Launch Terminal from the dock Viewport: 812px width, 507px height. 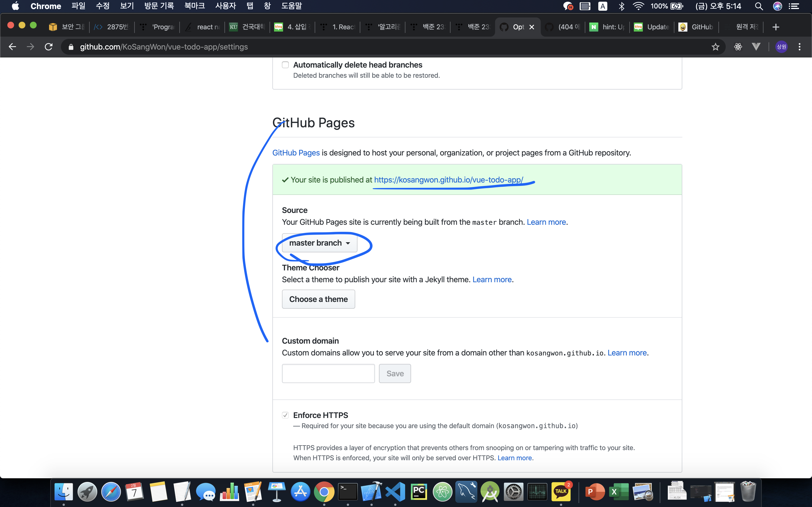348,492
